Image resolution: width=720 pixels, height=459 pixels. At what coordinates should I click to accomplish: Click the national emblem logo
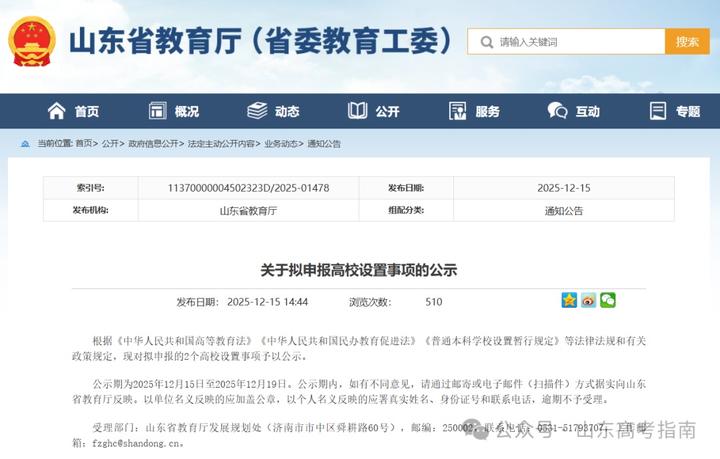(32, 41)
